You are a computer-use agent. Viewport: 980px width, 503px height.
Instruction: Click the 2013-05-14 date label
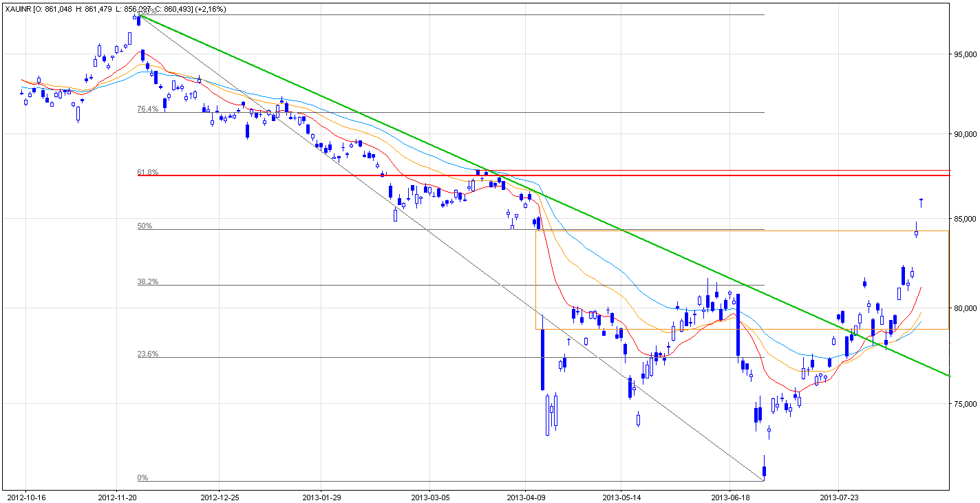pyautogui.click(x=621, y=496)
